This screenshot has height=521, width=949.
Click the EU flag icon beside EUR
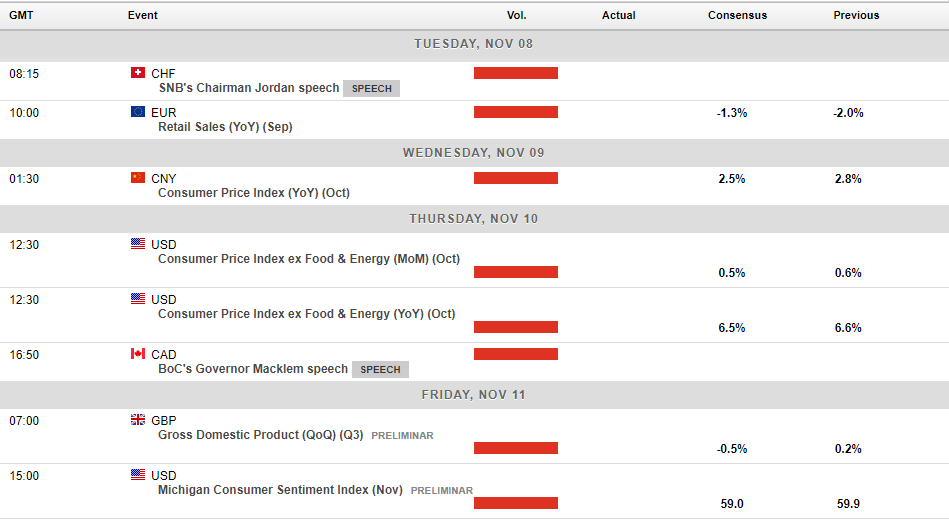[138, 112]
